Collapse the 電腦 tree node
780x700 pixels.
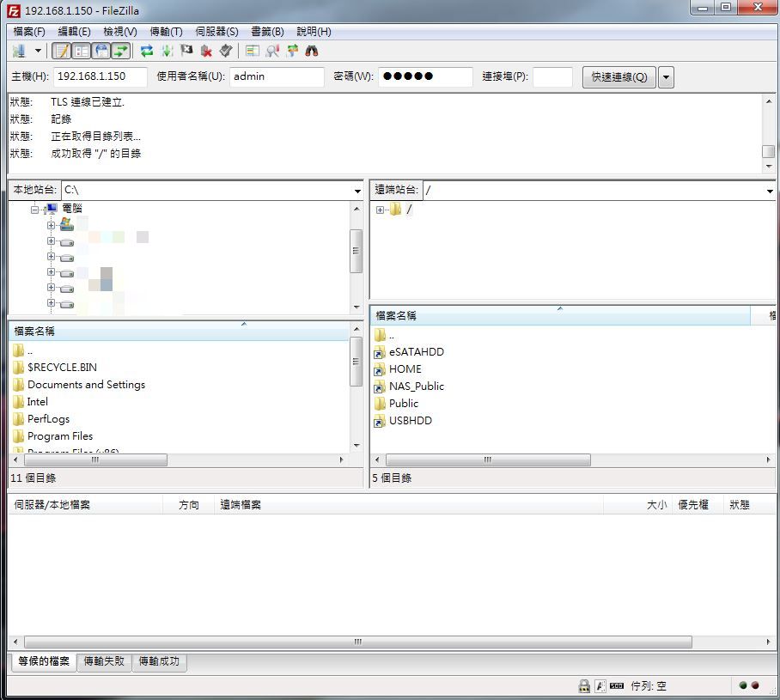pyautogui.click(x=35, y=209)
